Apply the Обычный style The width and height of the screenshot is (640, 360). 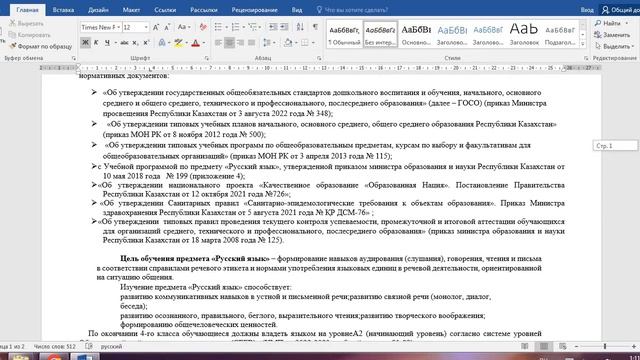344,34
